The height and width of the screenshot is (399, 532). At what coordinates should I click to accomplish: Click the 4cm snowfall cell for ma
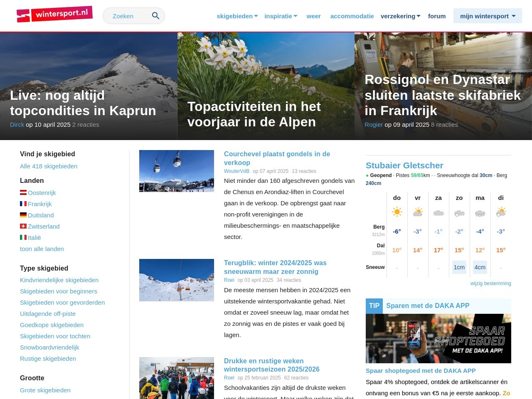(x=480, y=267)
